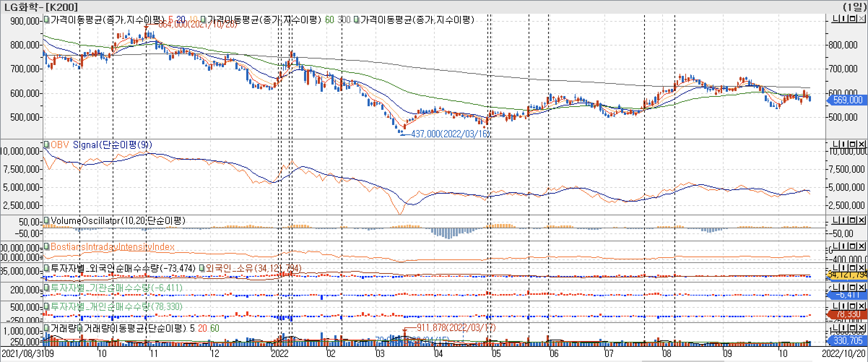Toggle the VolumeOscillator legend marker
Viewport: 868px width, 362px height.
tap(47, 220)
